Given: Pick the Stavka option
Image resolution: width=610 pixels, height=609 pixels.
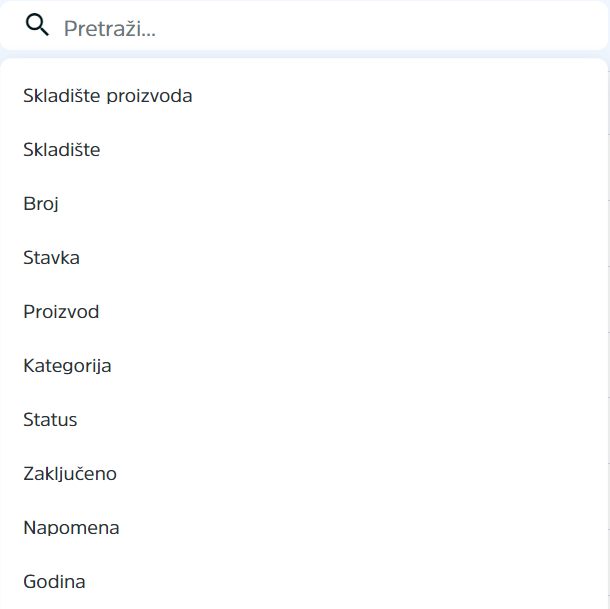Looking at the screenshot, I should (x=304, y=258).
